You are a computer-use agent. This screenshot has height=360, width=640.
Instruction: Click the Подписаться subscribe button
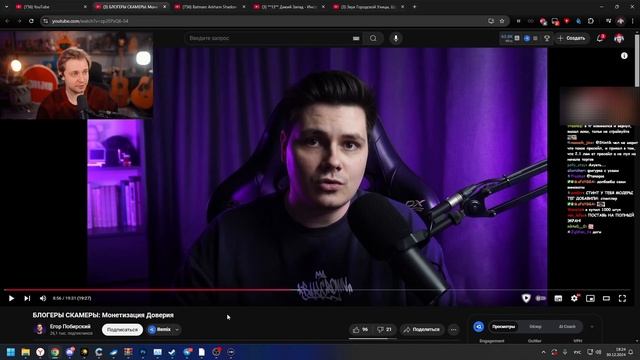point(122,329)
